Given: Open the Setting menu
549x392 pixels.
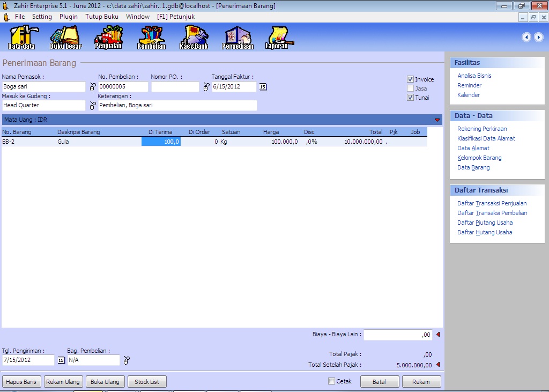Looking at the screenshot, I should pos(42,17).
